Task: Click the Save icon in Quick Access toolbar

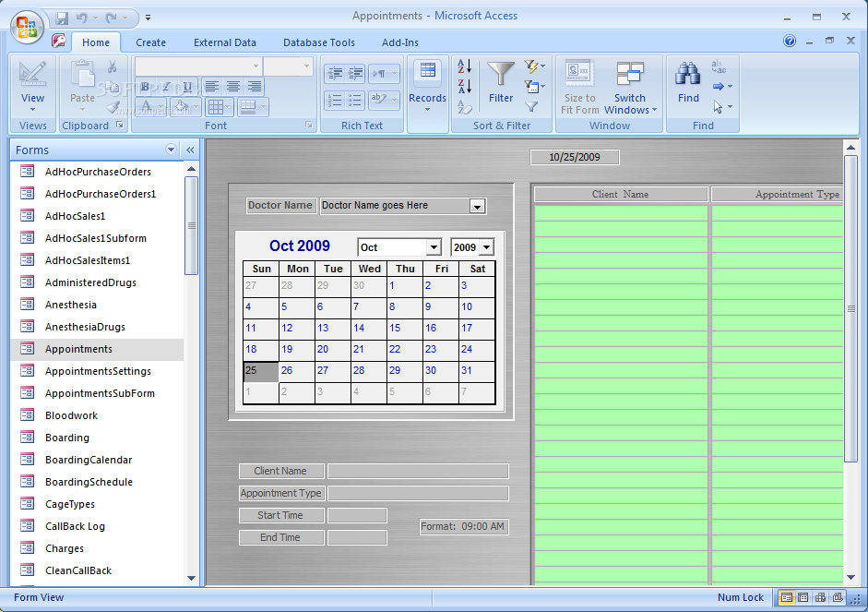Action: coord(62,18)
